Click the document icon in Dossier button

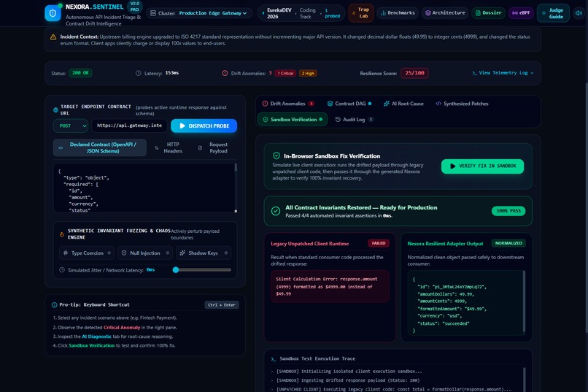[x=478, y=12]
